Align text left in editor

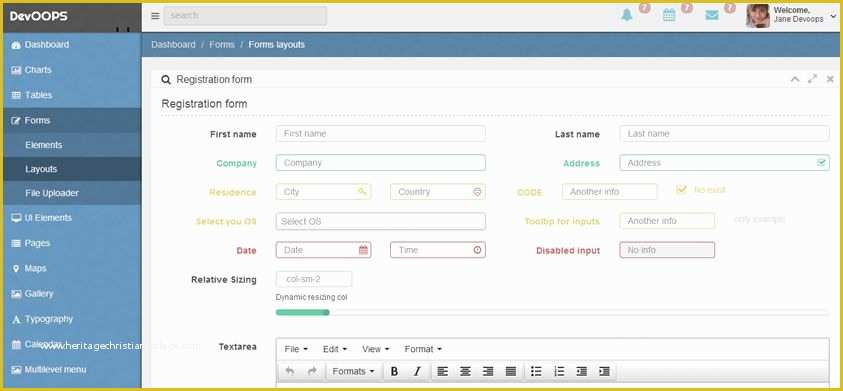pyautogui.click(x=442, y=371)
